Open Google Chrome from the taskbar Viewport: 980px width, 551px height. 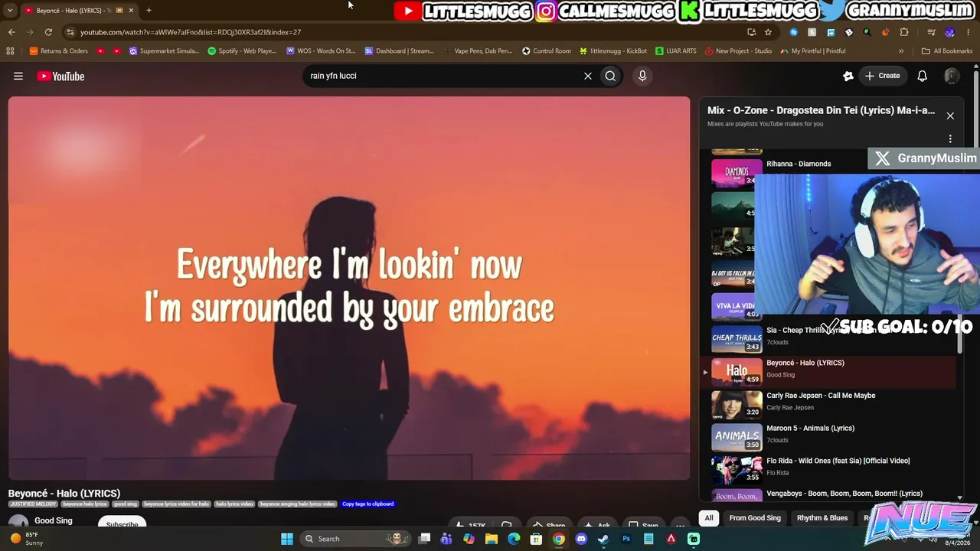(559, 539)
